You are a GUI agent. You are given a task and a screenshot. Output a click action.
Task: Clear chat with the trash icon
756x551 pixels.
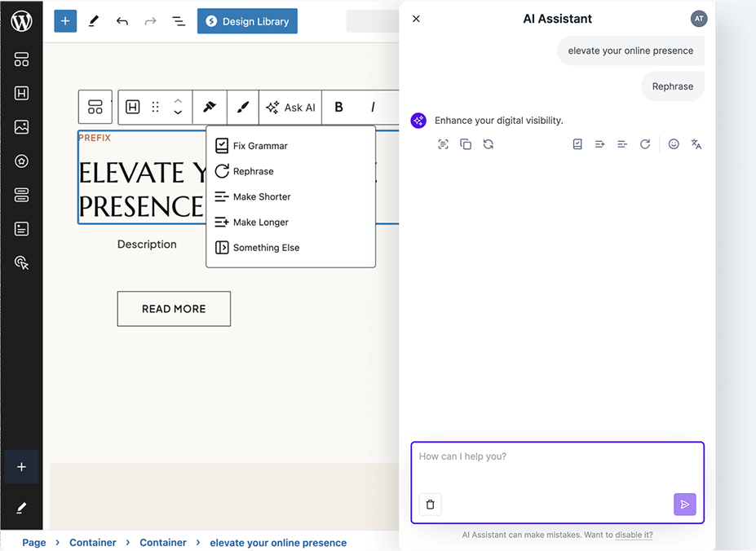pos(430,505)
